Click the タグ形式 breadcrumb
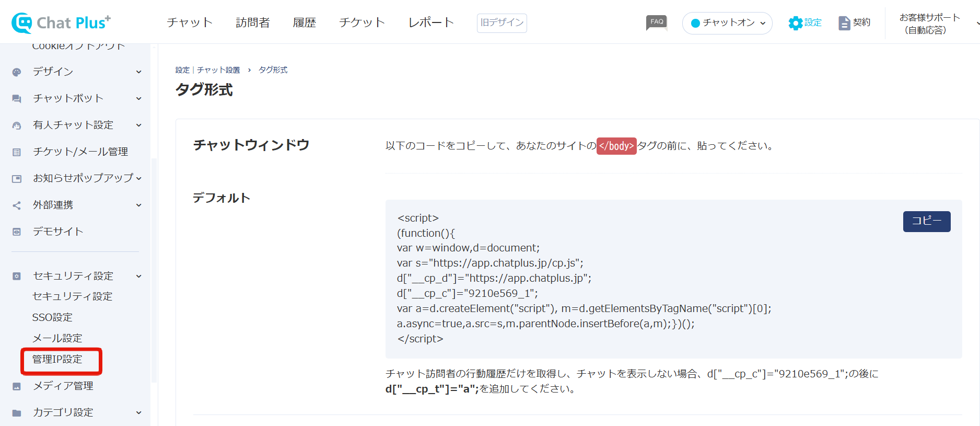The image size is (980, 426). 273,70
